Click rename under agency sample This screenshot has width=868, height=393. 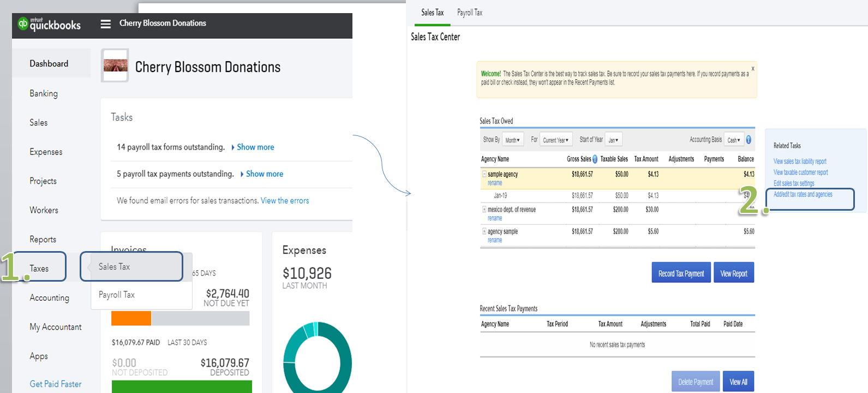point(495,240)
